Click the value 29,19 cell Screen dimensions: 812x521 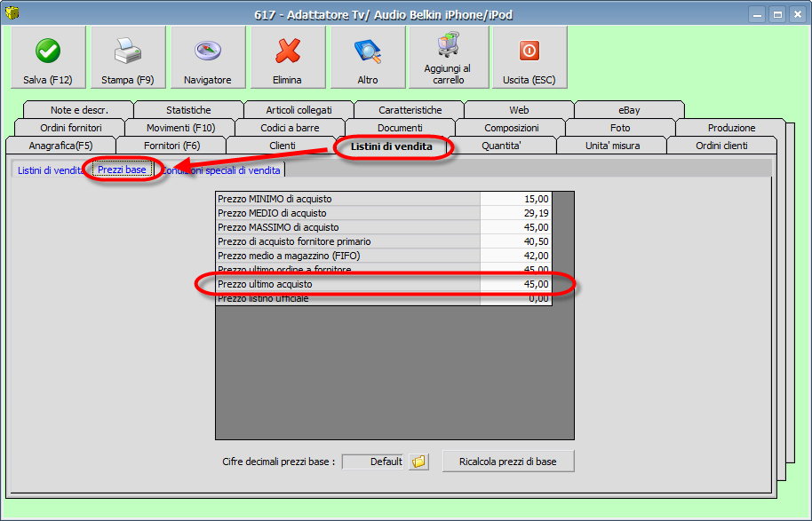[x=516, y=213]
